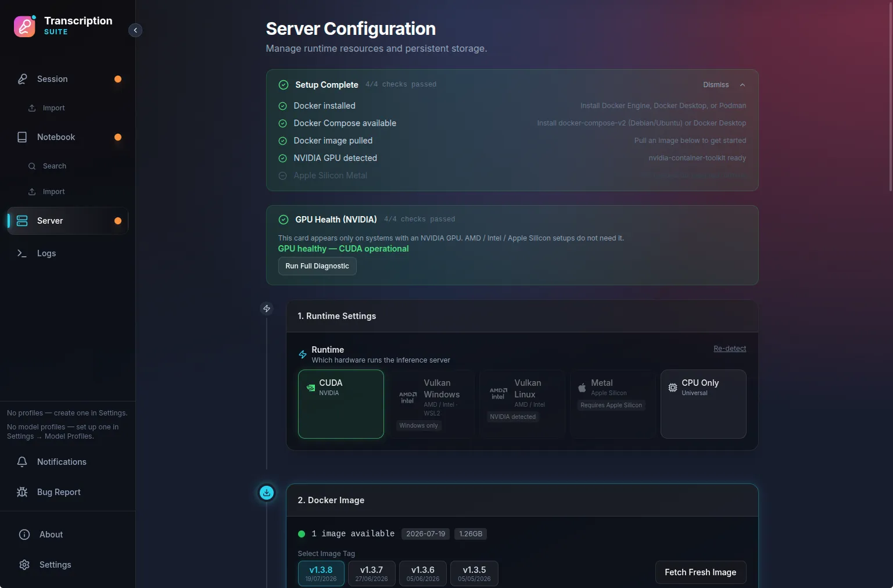Open Import under Session
Screen dimensions: 893x588
coord(53,108)
